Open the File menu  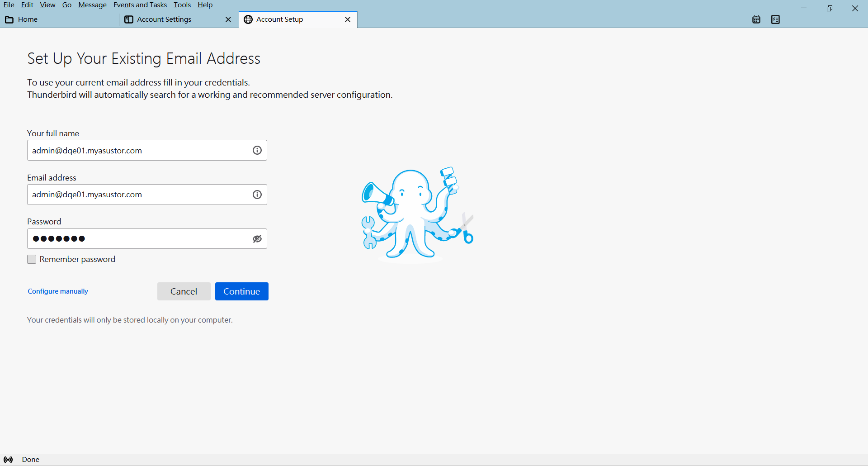[9, 5]
